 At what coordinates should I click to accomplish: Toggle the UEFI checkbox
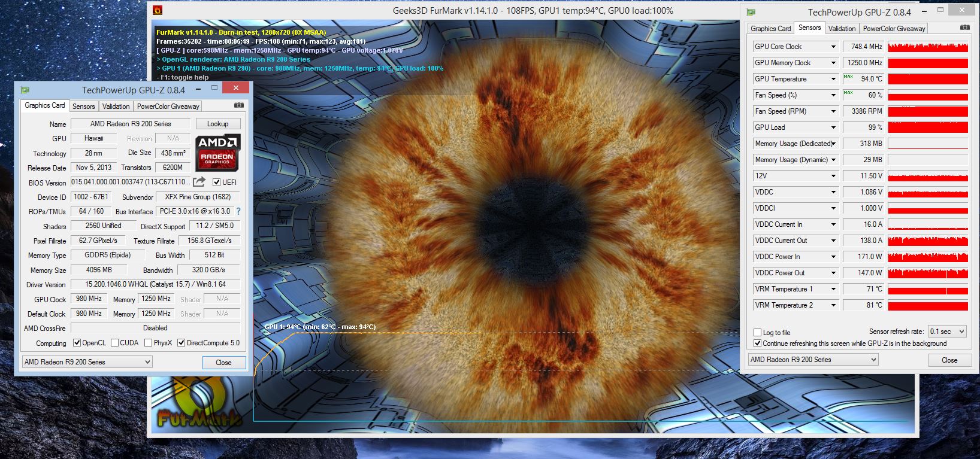pos(217,182)
